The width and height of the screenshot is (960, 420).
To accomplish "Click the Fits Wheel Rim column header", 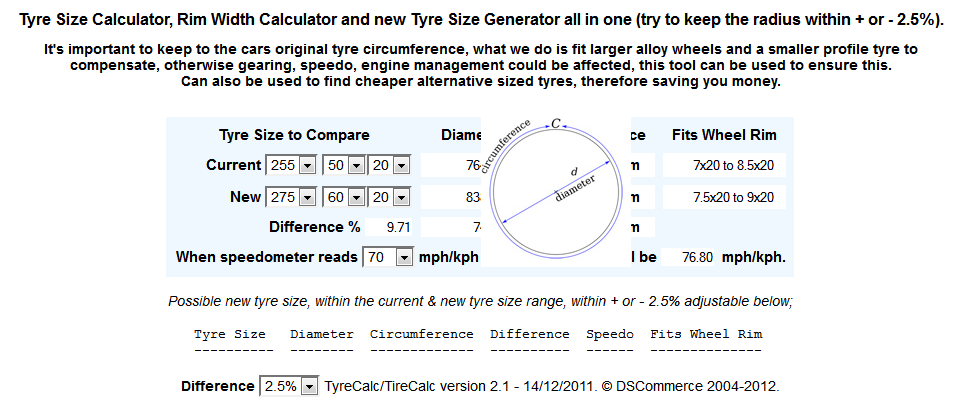I will (x=725, y=135).
